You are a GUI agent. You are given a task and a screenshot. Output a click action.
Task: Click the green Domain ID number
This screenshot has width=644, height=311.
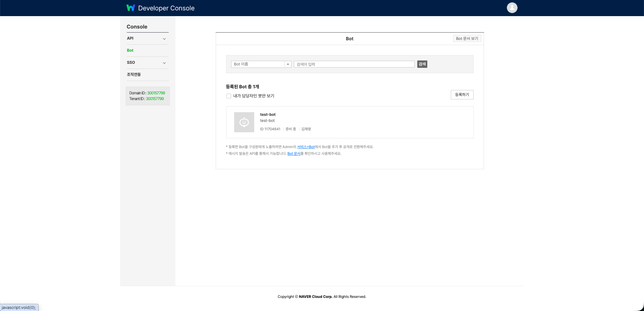pos(156,93)
